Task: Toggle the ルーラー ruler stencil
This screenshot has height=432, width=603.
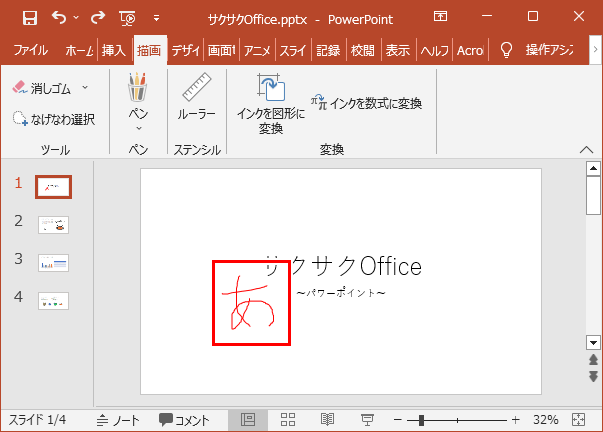Action: coord(197,96)
